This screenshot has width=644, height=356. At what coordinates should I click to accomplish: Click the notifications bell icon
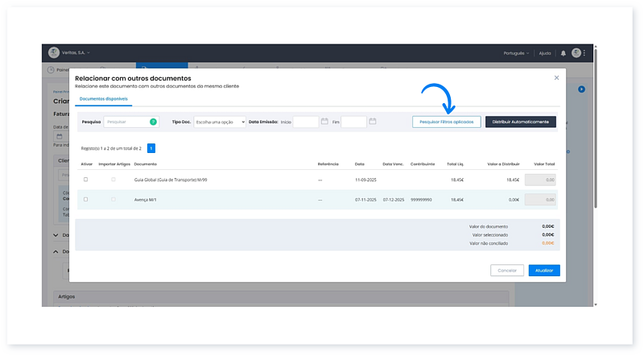click(x=563, y=53)
